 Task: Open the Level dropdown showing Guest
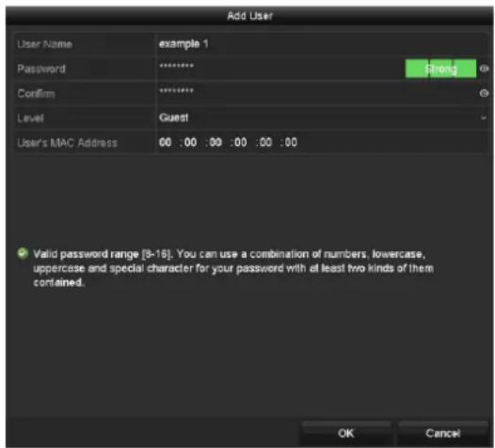pyautogui.click(x=323, y=118)
